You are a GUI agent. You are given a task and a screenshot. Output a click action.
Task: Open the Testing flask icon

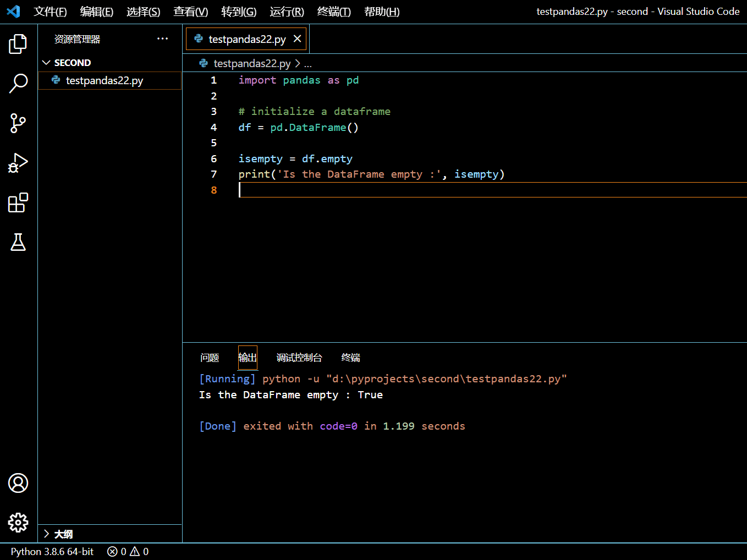(18, 242)
